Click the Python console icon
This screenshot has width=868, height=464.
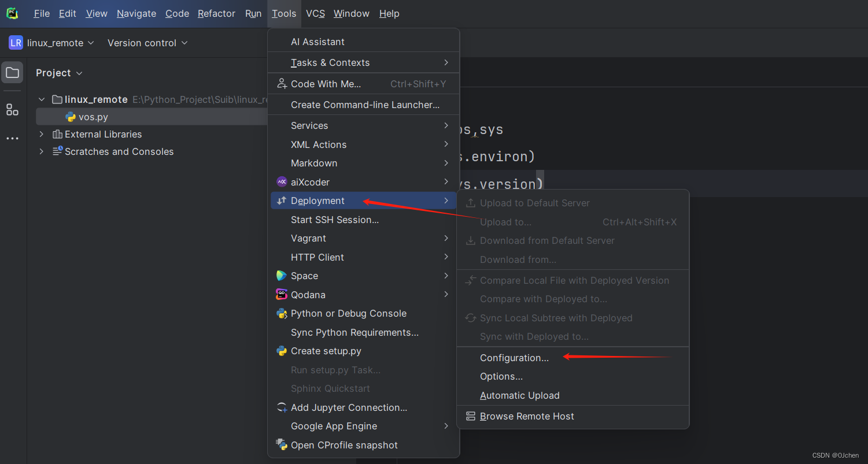click(282, 313)
